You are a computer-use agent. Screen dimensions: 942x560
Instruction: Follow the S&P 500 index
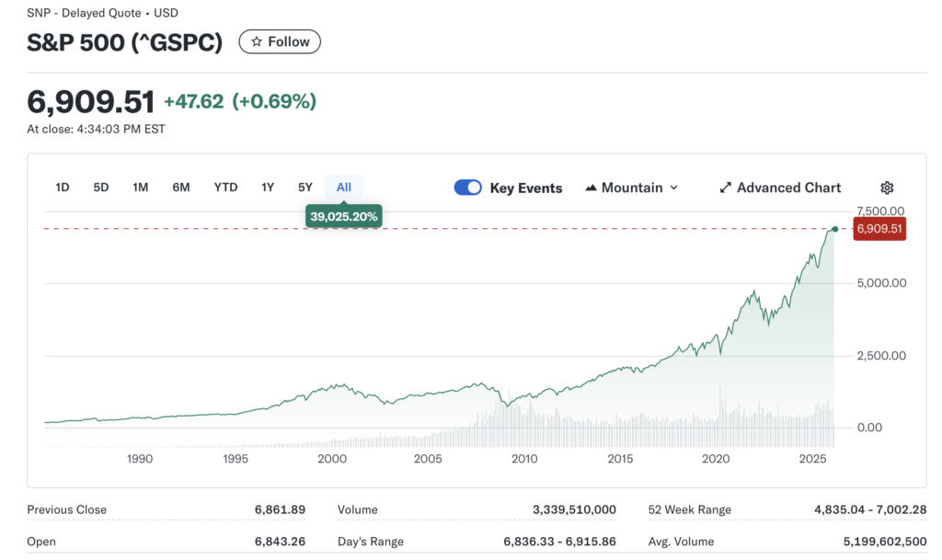280,41
